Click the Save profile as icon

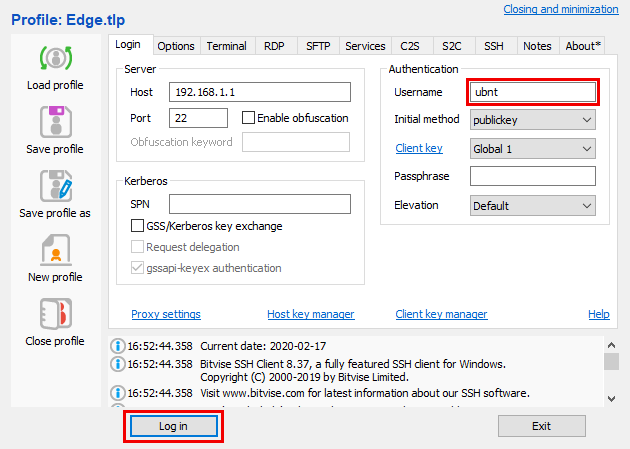pyautogui.click(x=55, y=186)
